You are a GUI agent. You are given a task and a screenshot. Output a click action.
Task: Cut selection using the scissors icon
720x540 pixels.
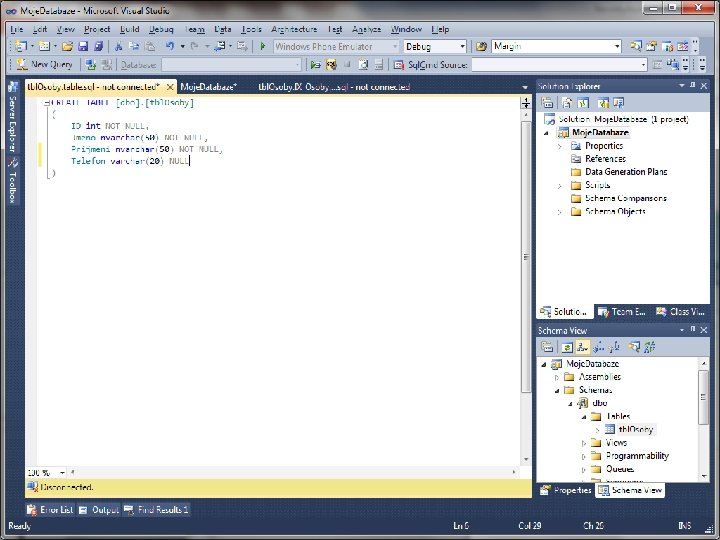pyautogui.click(x=118, y=46)
